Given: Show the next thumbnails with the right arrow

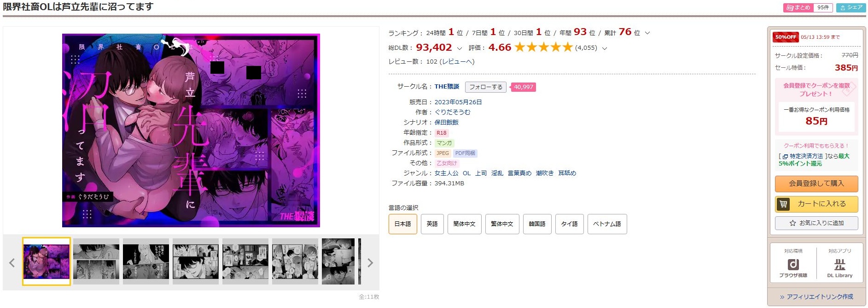Looking at the screenshot, I should pyautogui.click(x=370, y=263).
